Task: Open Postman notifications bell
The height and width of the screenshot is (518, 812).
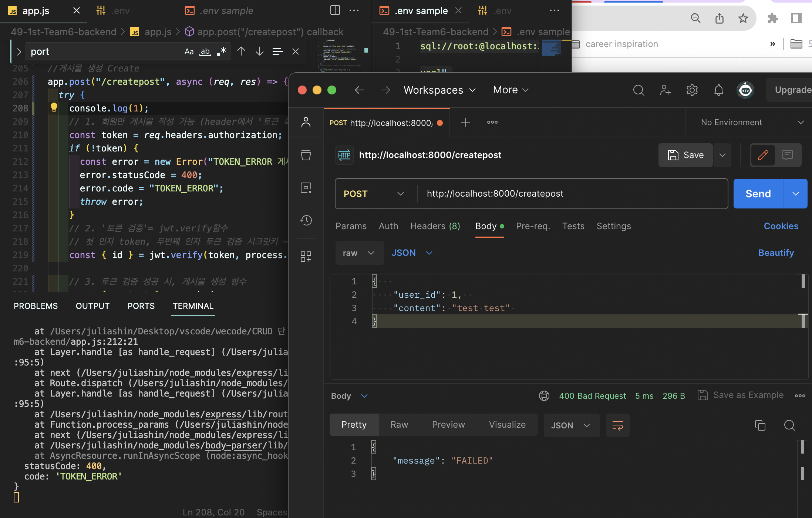Action: 718,90
